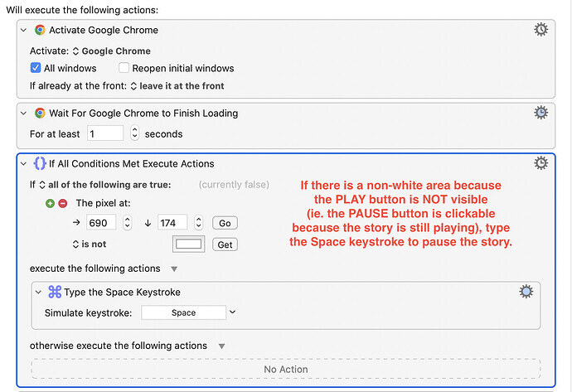The height and width of the screenshot is (392, 572).
Task: Add a condition with green plus icon
Action: [x=50, y=204]
